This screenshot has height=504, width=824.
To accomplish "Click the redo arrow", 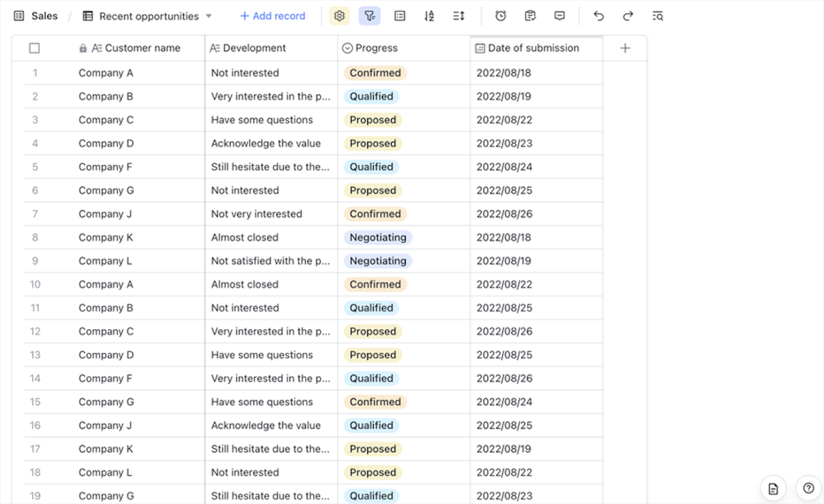I will [628, 16].
